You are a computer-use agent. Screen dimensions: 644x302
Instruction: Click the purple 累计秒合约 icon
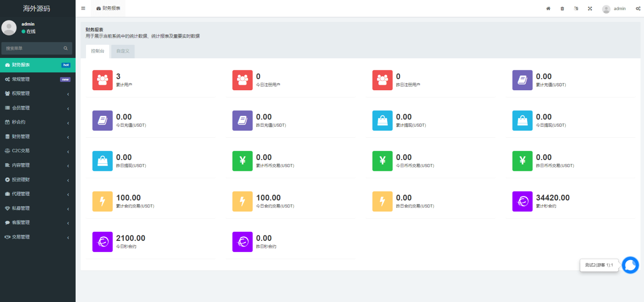click(x=522, y=201)
